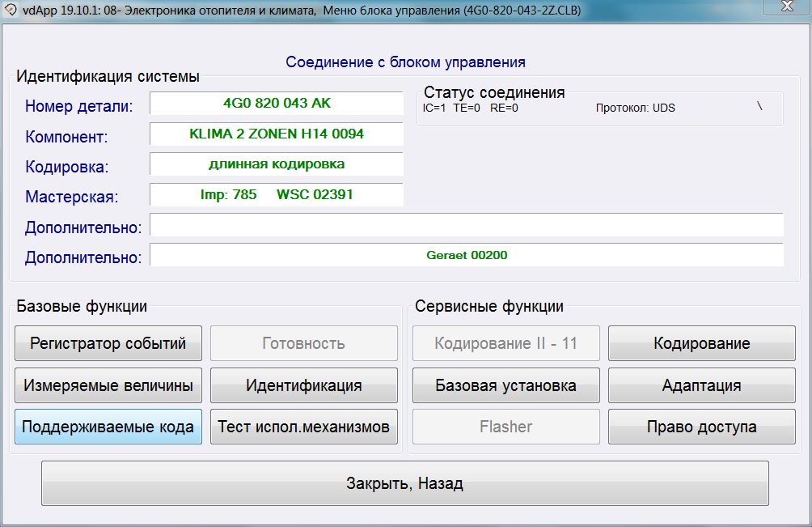Click the Статус соединения group title
This screenshot has width=812, height=527.
494,92
